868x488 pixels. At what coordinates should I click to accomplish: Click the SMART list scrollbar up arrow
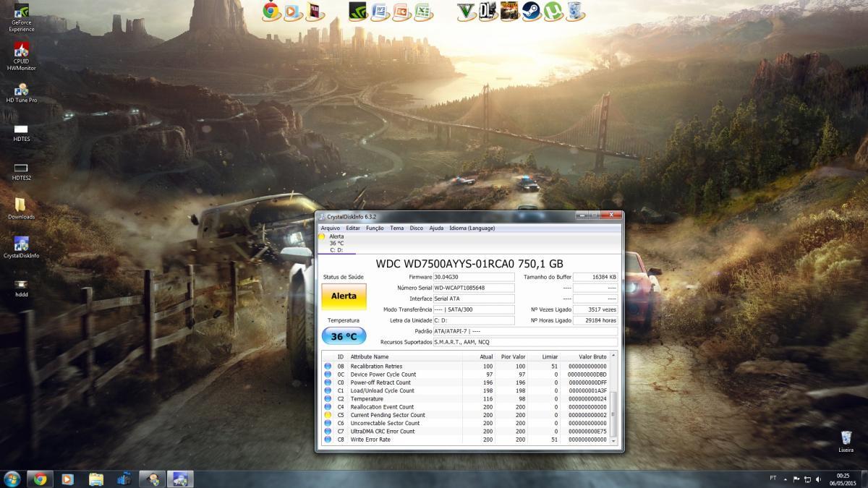[x=614, y=356]
